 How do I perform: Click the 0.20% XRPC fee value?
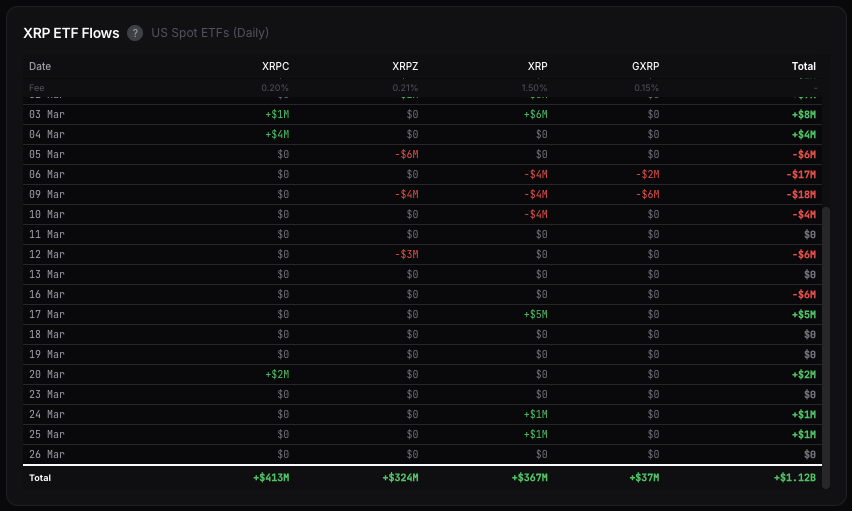(275, 88)
